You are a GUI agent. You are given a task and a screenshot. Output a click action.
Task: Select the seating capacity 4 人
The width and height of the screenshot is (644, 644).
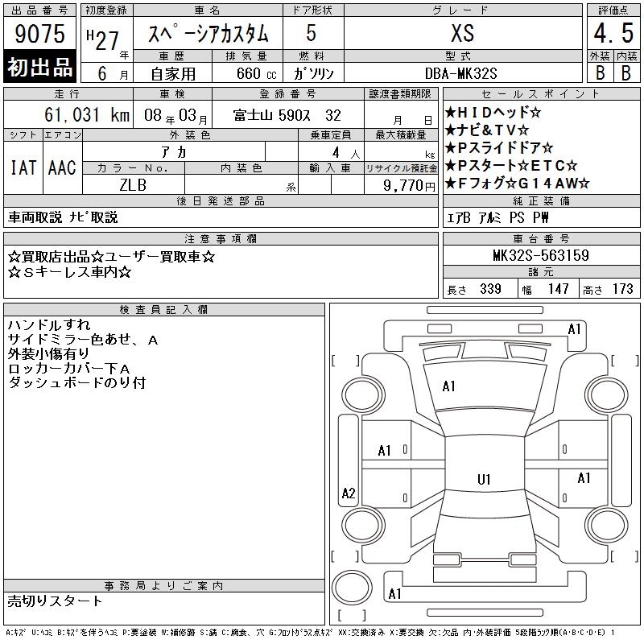click(346, 153)
